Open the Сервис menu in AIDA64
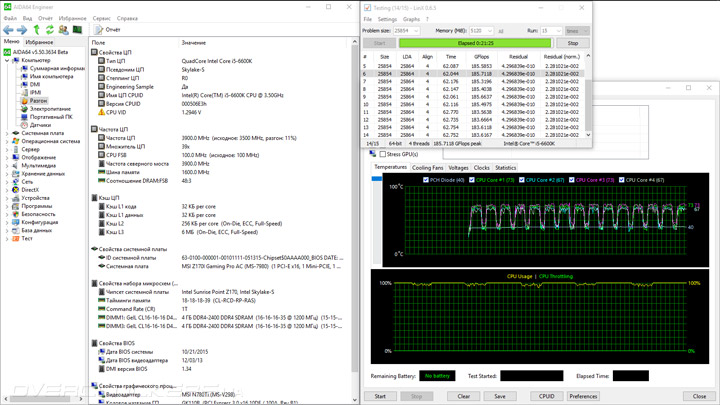This screenshot has width=720, height=405. pyautogui.click(x=101, y=18)
